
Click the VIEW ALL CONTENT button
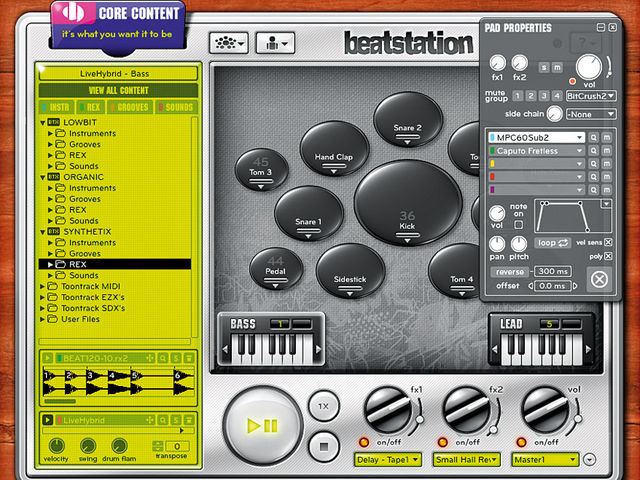[118, 90]
